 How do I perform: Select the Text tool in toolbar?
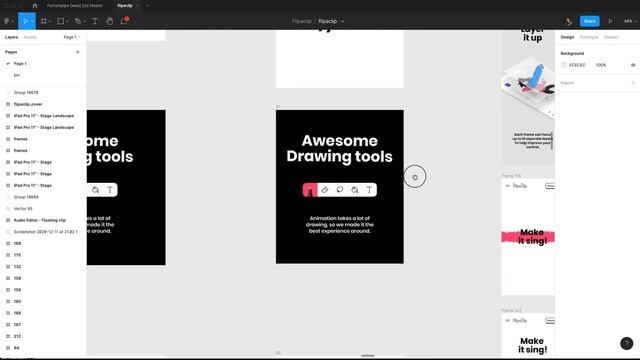[95, 21]
